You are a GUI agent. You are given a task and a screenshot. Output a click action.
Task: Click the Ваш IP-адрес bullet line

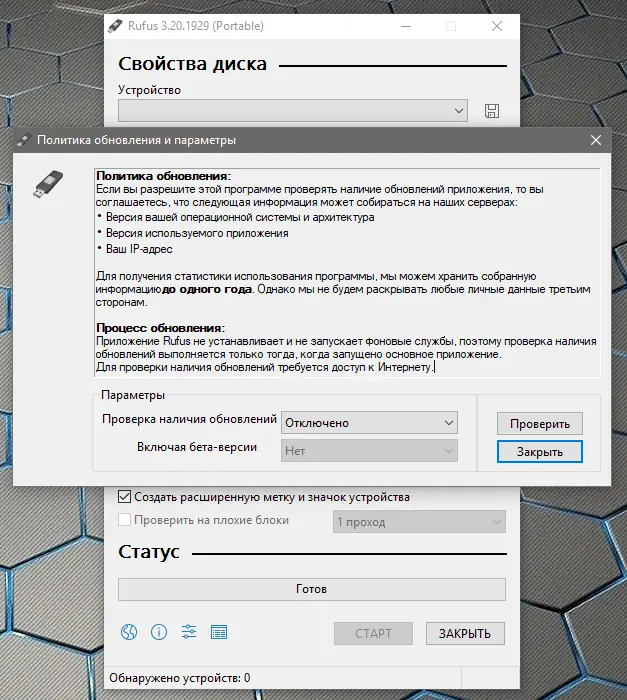coord(135,249)
